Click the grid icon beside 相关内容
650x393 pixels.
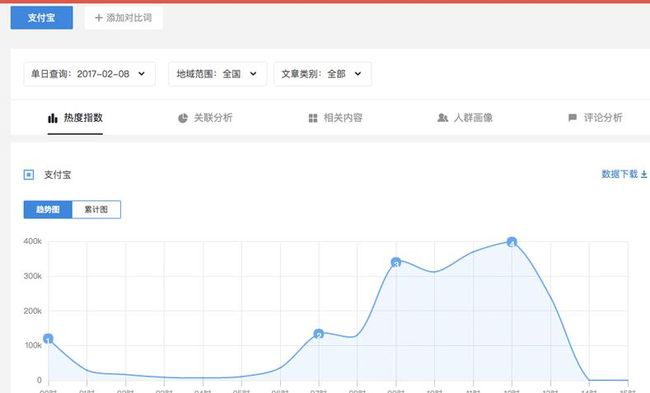(313, 118)
